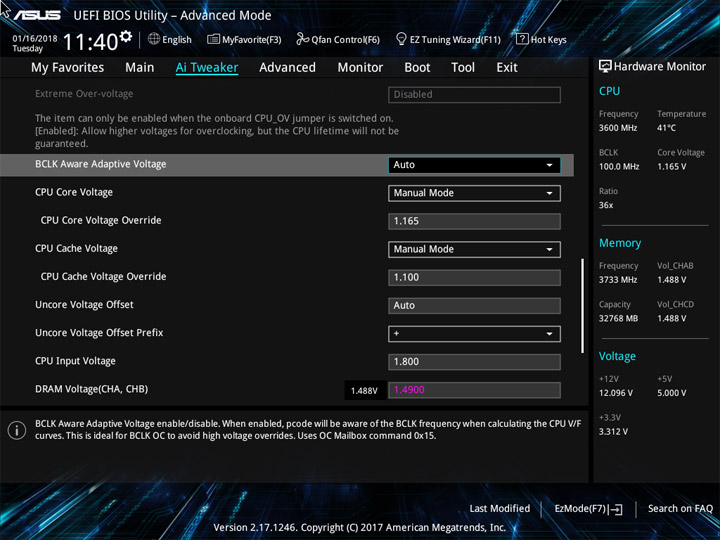
Task: Click the 41°C temperature value
Action: tap(666, 128)
